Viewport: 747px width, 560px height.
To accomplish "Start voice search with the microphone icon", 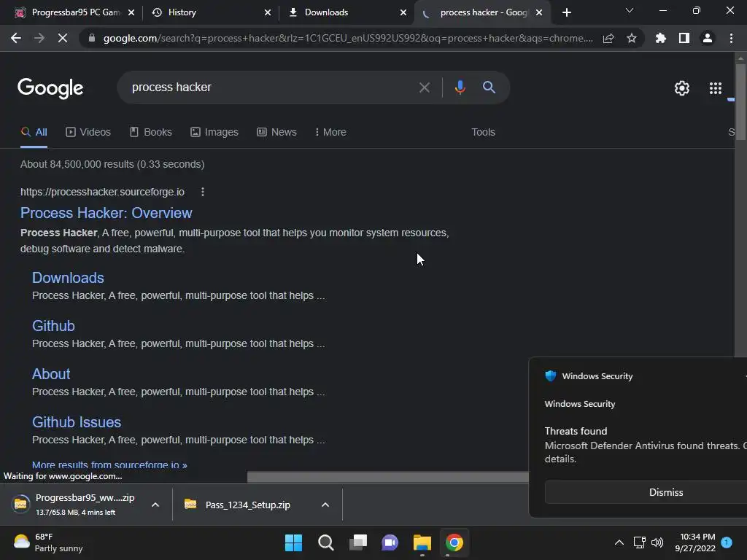I will click(x=460, y=87).
